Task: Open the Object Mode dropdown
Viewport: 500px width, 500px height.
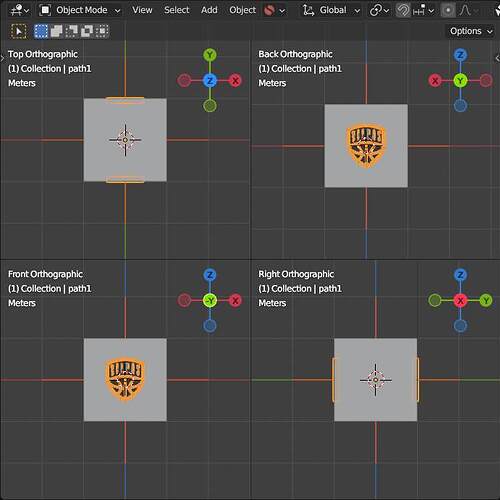Action: (x=80, y=10)
